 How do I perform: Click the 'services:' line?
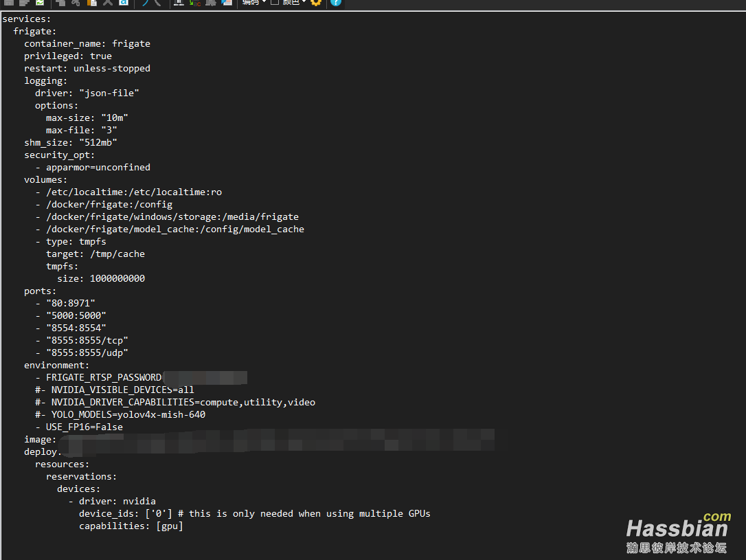tap(27, 19)
